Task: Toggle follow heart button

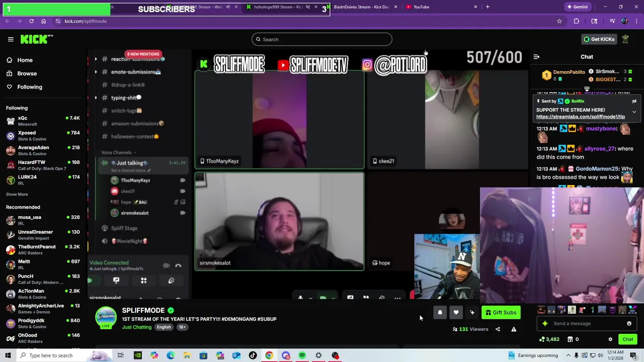Action: (456, 313)
